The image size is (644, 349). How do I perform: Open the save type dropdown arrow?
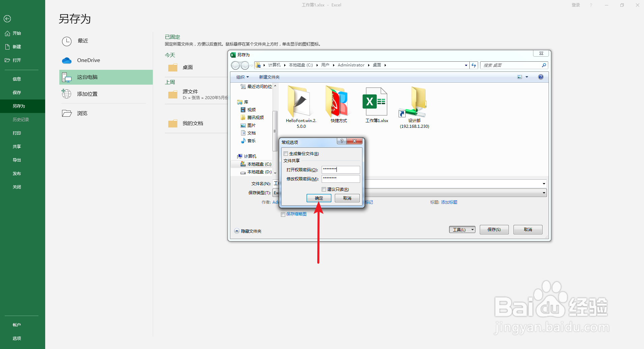point(544,193)
